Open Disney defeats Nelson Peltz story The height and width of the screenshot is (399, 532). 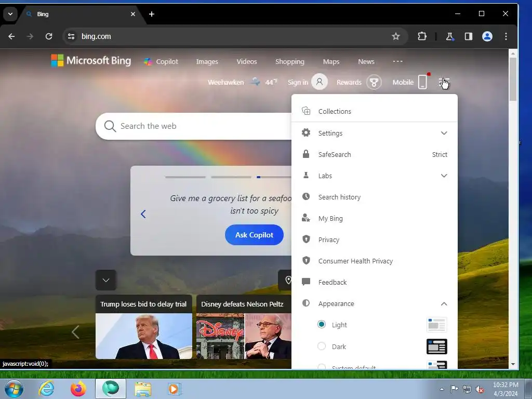[x=244, y=327]
